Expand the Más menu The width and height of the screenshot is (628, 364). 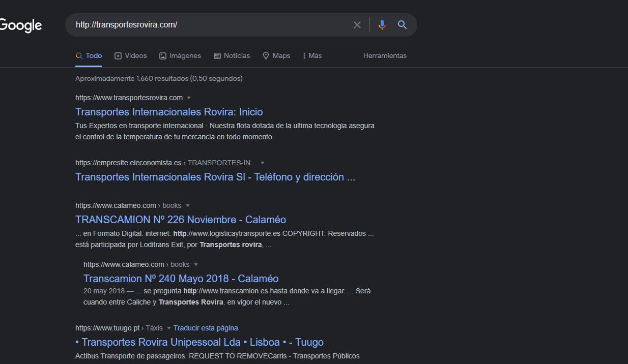(312, 56)
